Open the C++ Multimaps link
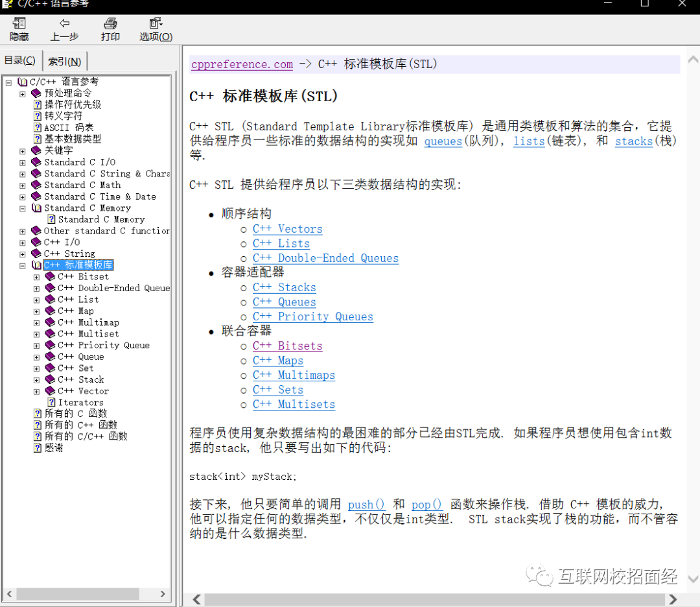This screenshot has height=607, width=700. coord(294,375)
